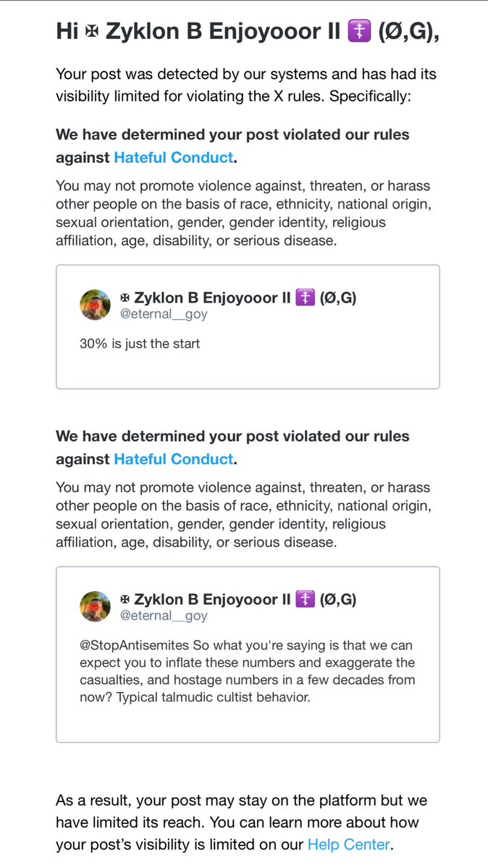Click the cross symbol before the first post's display name
488x868 pixels.
[x=125, y=298]
